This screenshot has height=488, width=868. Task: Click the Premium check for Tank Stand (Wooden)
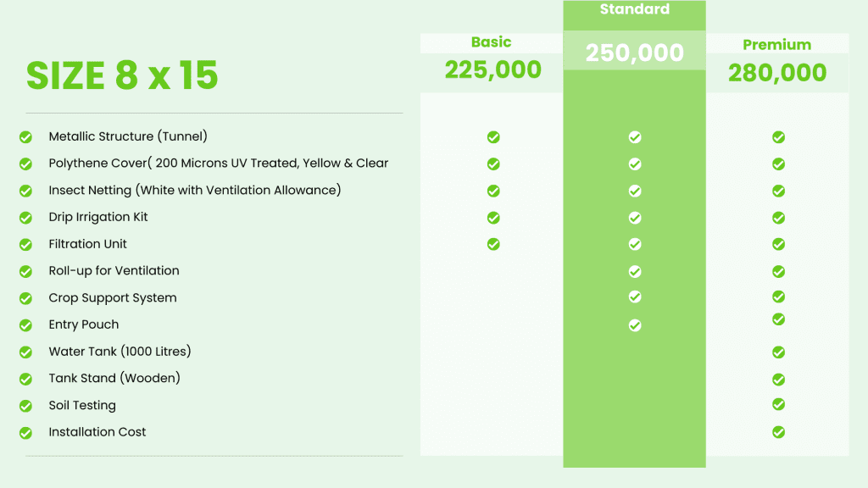tap(778, 380)
